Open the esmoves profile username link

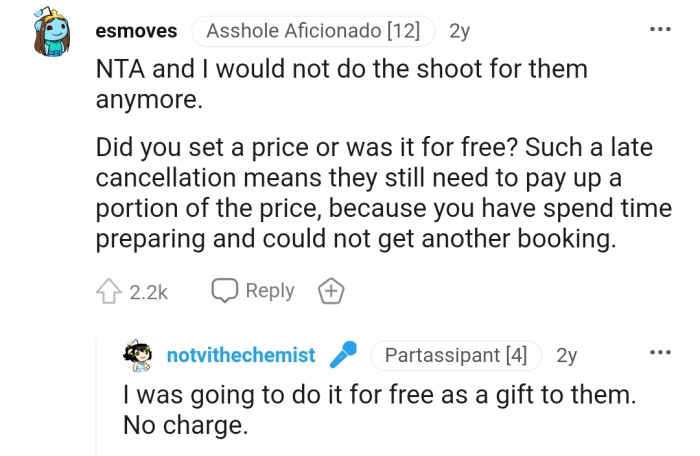pyautogui.click(x=136, y=31)
